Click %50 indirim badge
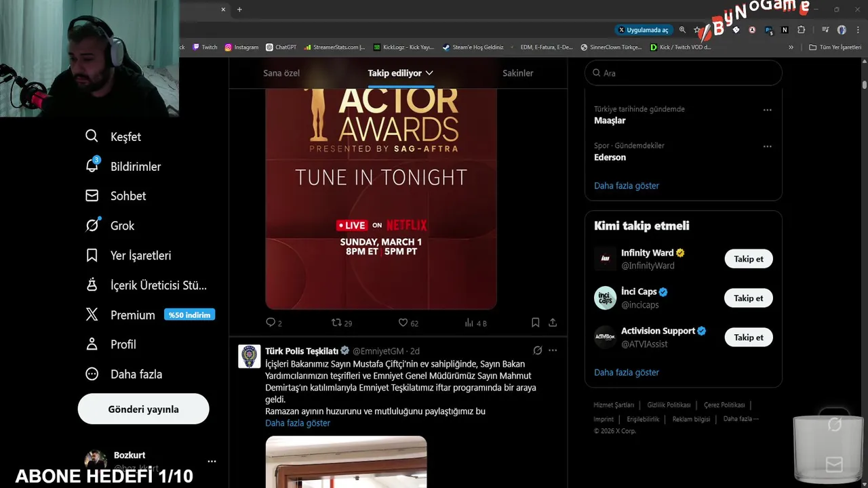This screenshot has width=868, height=488. tap(189, 314)
